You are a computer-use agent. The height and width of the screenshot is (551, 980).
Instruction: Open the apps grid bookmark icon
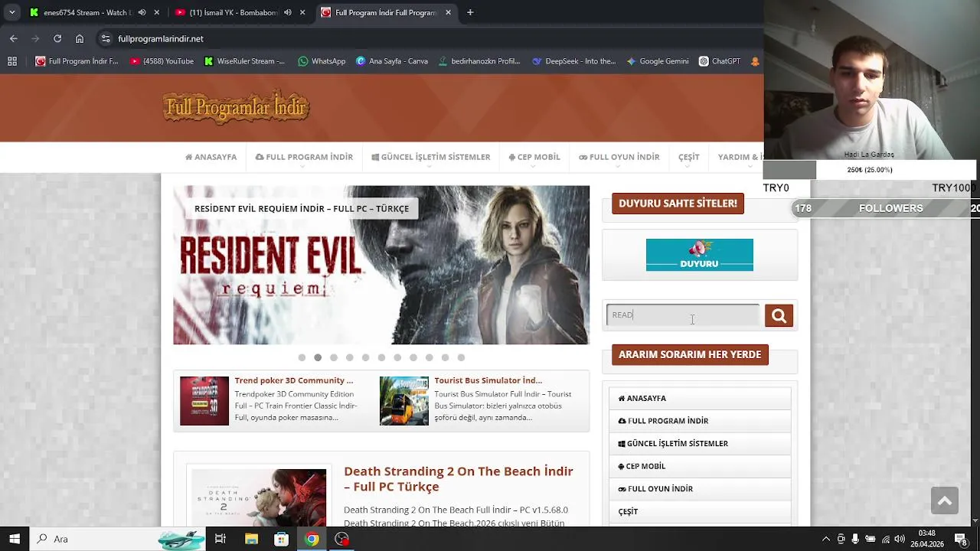11,61
